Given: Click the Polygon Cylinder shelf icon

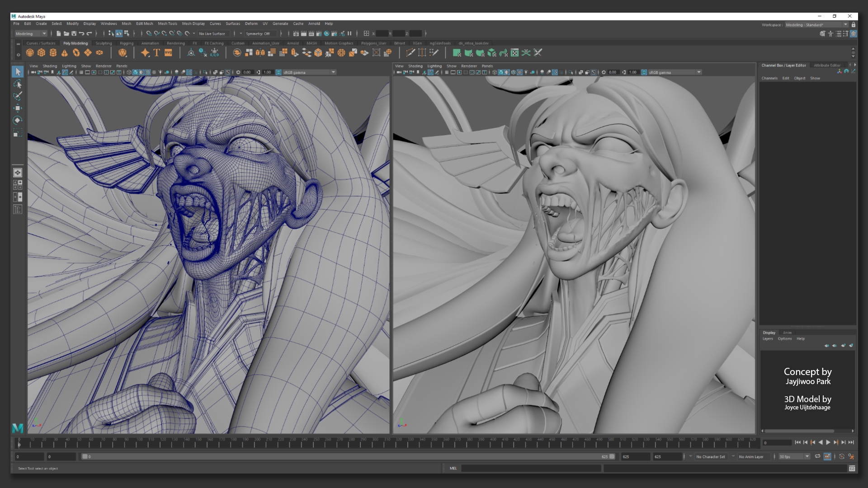Looking at the screenshot, I should [53, 53].
